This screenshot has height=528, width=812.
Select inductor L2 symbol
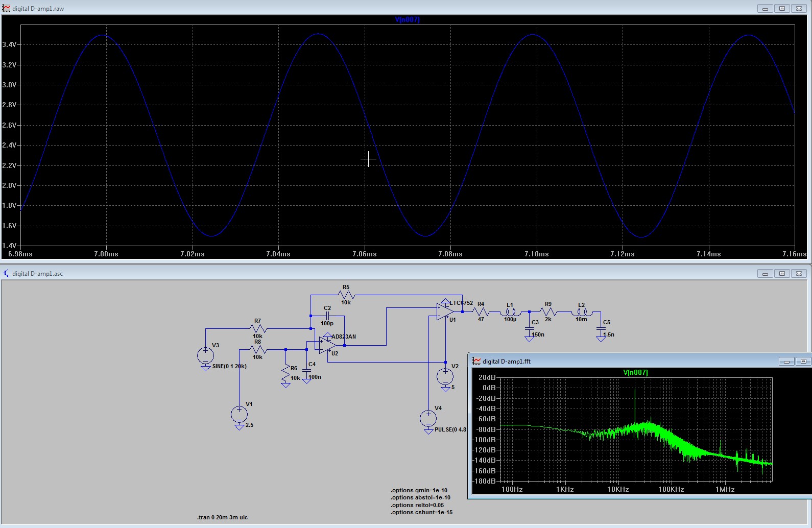coord(582,311)
